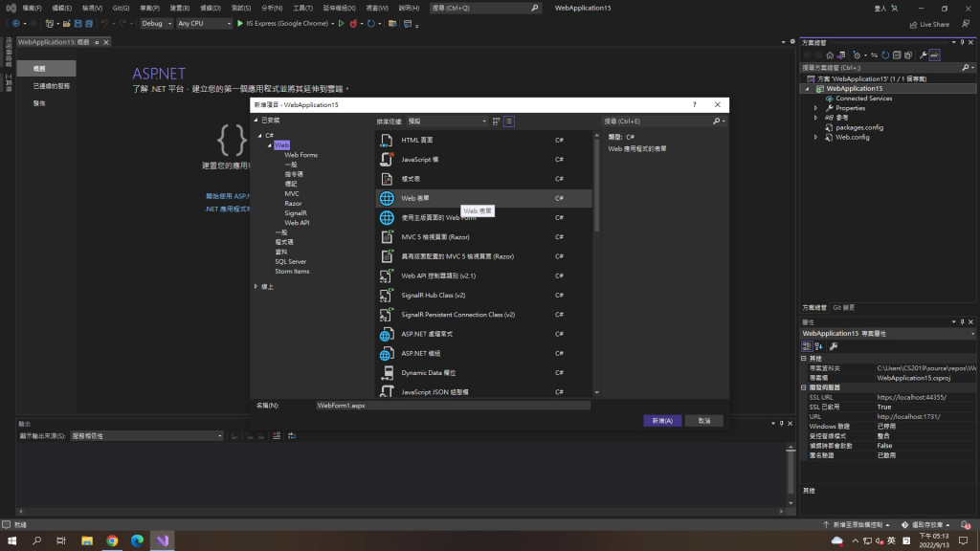Viewport: 980px width, 551px height.
Task: Open the Any CPU platform dropdown
Action: (x=204, y=23)
